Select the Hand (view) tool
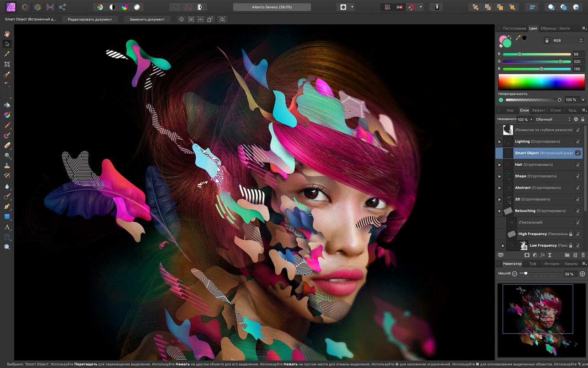588x368 pixels. pos(7,34)
